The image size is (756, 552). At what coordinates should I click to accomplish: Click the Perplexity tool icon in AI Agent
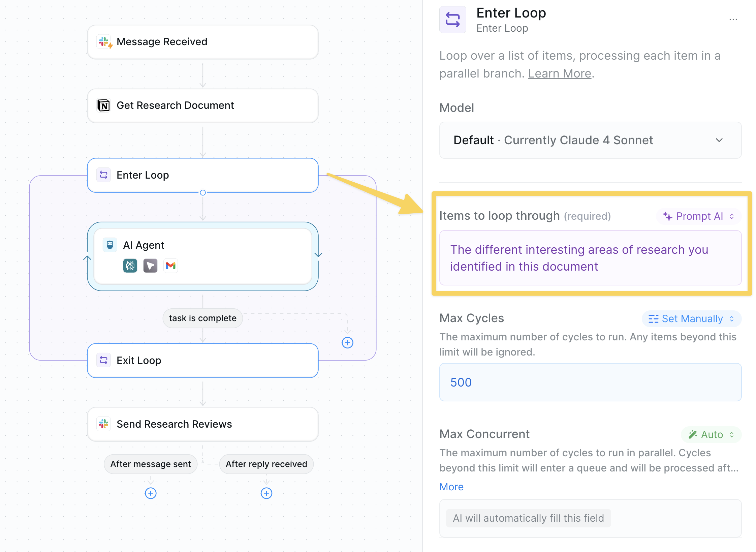point(130,266)
